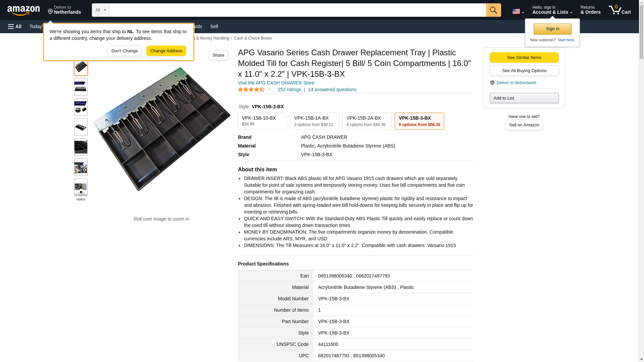The image size is (644, 362).
Task: Click into the Amazon search field
Action: point(297,10)
